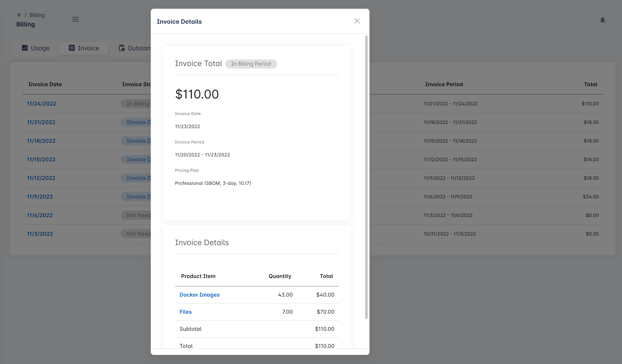Click the Invoice Date column header

pos(45,84)
